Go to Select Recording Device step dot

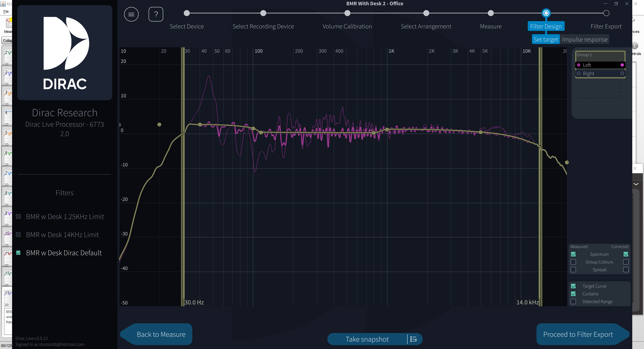(x=263, y=13)
